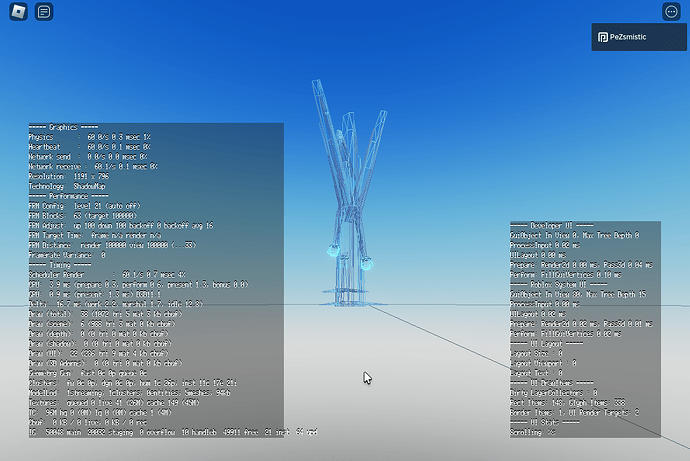This screenshot has height=461, width=690.
Task: Click the 'Scrolling' line
Action: tap(532, 432)
